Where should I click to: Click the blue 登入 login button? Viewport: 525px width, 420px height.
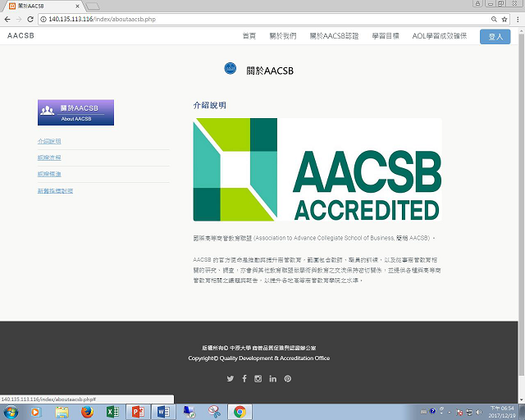tap(495, 37)
